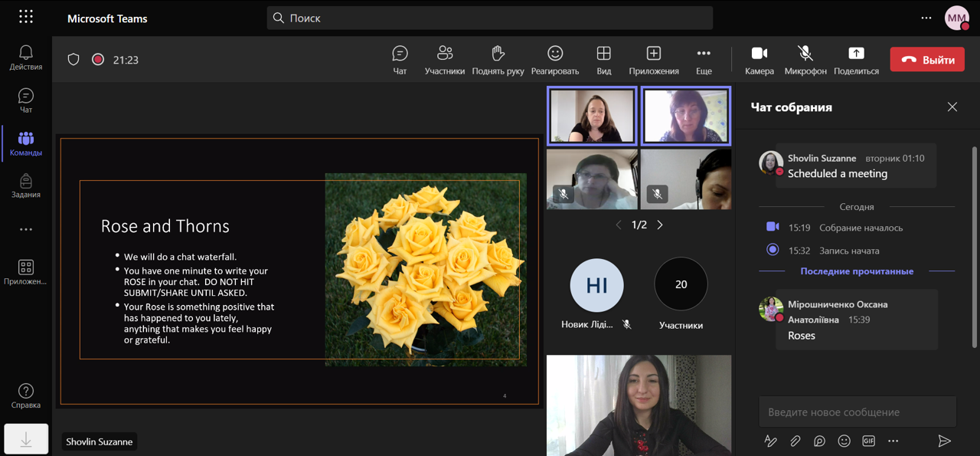Toggle the Camera (Камера) on or off

click(x=759, y=60)
